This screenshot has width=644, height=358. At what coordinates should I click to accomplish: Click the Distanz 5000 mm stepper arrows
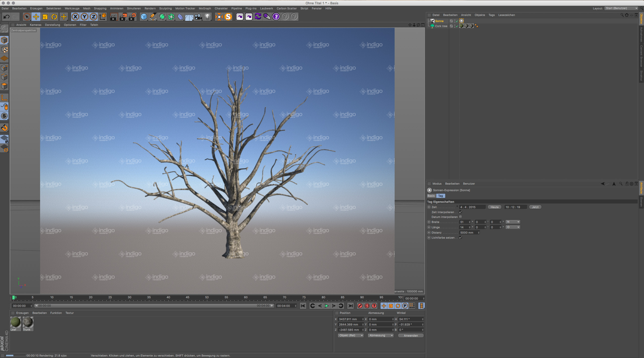[x=478, y=233]
